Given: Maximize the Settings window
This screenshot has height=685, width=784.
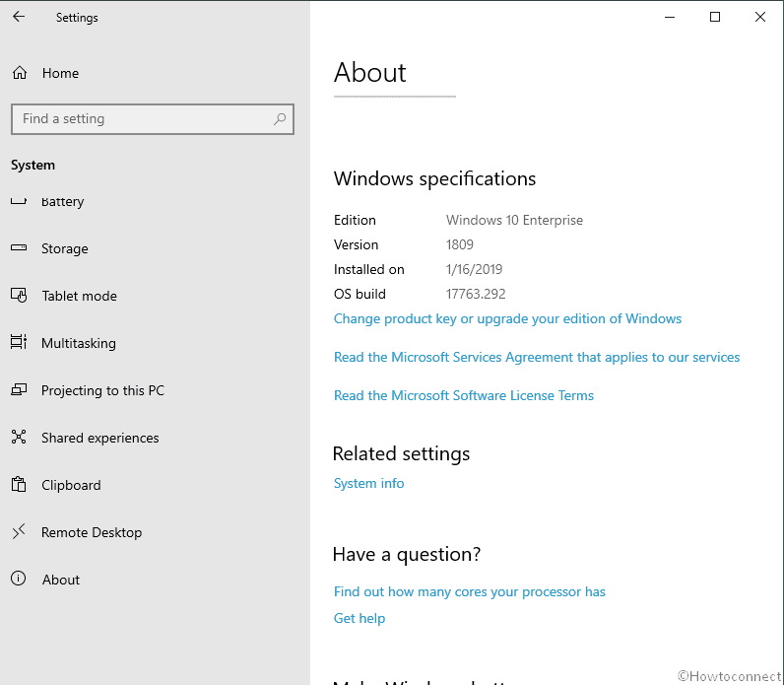Looking at the screenshot, I should coord(715,17).
